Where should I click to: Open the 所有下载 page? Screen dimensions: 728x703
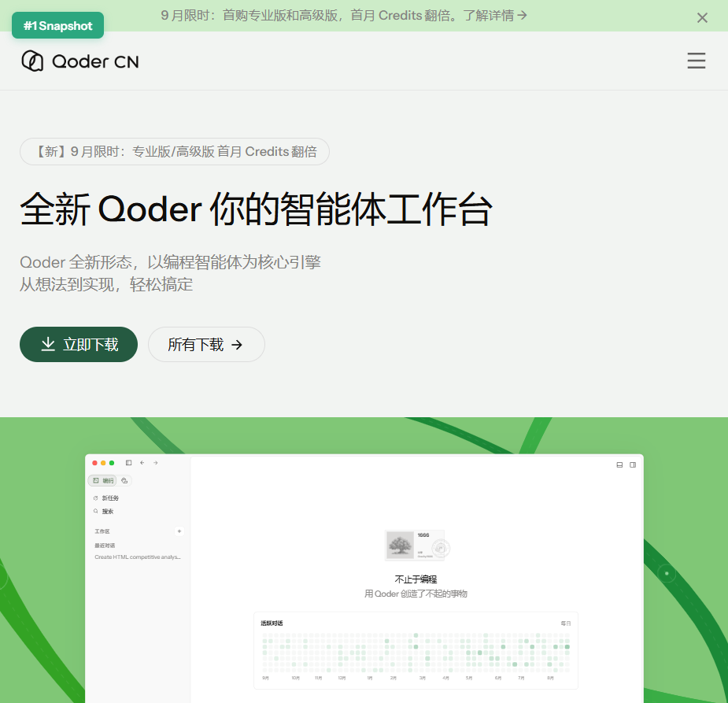(x=206, y=344)
